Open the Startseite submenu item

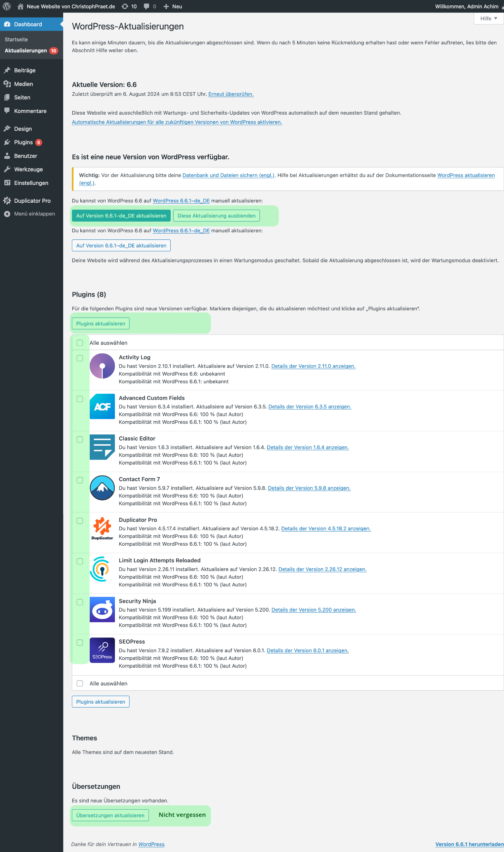tap(16, 39)
